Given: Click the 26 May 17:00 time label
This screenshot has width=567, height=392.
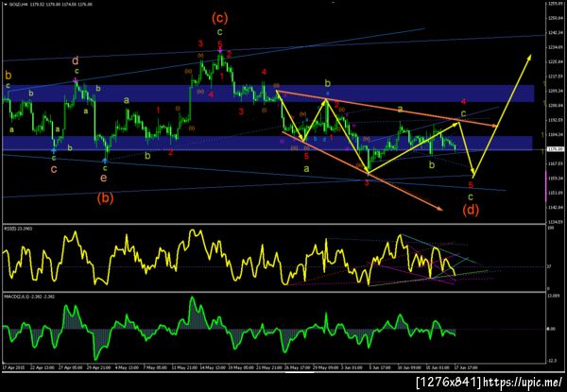Looking at the screenshot, I should pyautogui.click(x=296, y=367).
